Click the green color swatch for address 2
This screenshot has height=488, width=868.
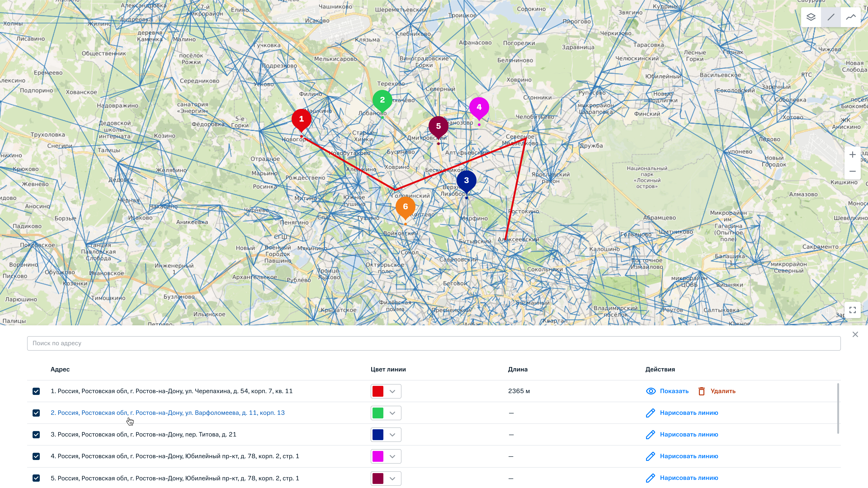coord(378,413)
